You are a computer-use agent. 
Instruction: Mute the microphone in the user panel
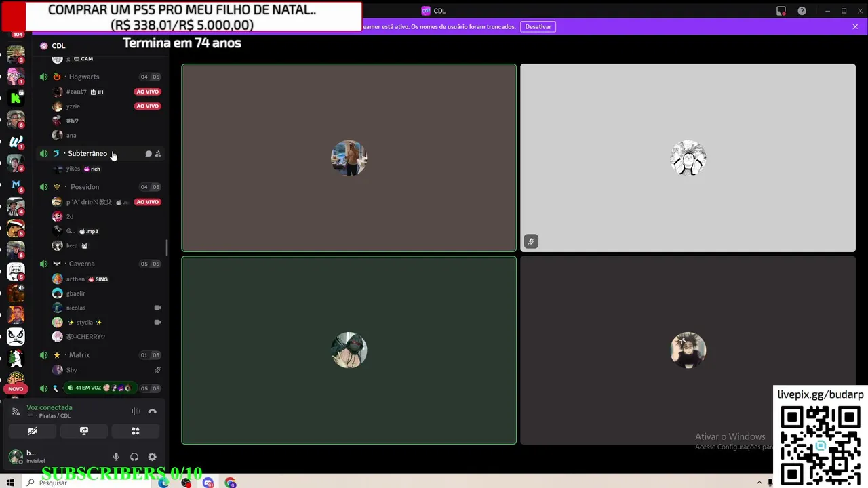tap(116, 457)
